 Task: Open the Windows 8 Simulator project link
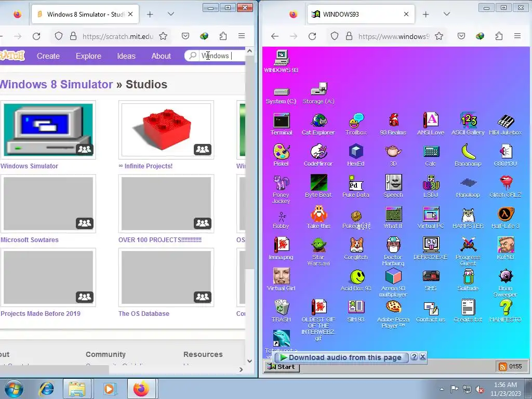[x=56, y=84]
